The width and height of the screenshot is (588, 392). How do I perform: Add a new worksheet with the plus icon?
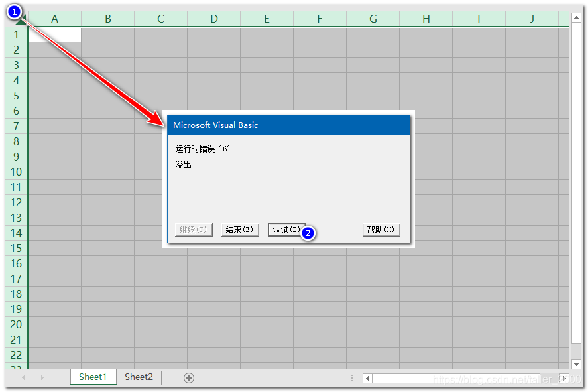tap(188, 377)
